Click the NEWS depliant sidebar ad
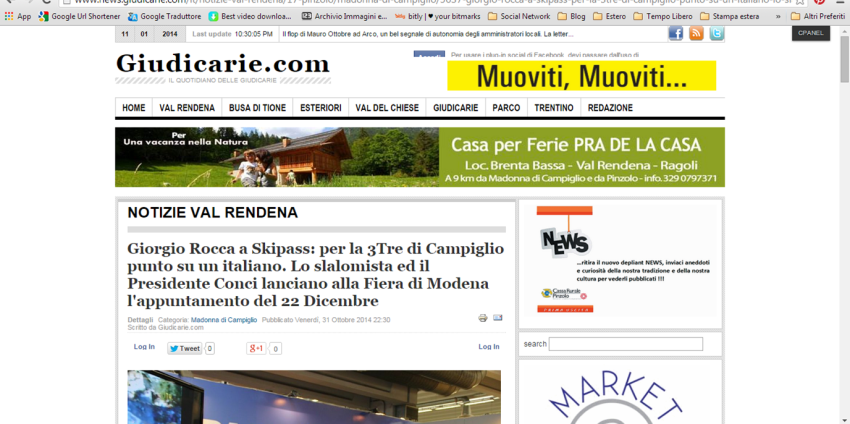This screenshot has height=424, width=850. point(620,260)
